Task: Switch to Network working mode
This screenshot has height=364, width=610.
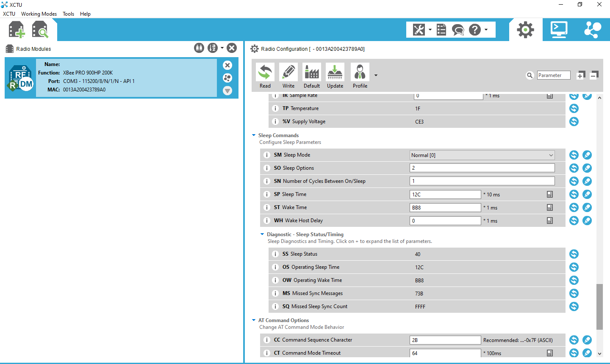Action: coord(592,30)
